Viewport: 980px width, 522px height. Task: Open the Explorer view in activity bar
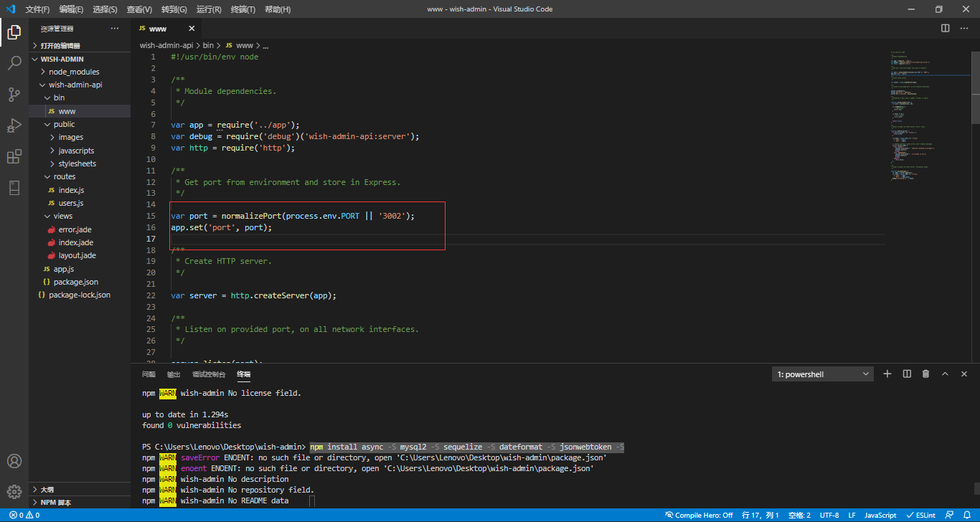tap(14, 32)
